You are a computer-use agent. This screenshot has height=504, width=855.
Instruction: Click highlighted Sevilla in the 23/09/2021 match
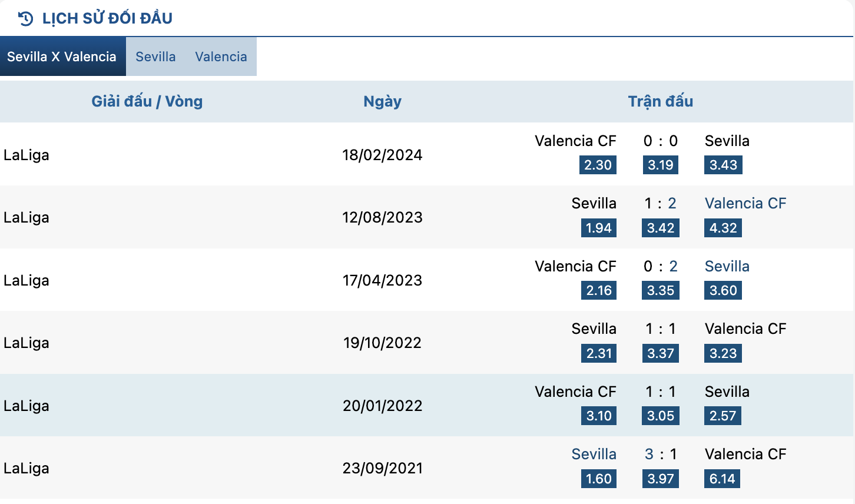tap(594, 454)
